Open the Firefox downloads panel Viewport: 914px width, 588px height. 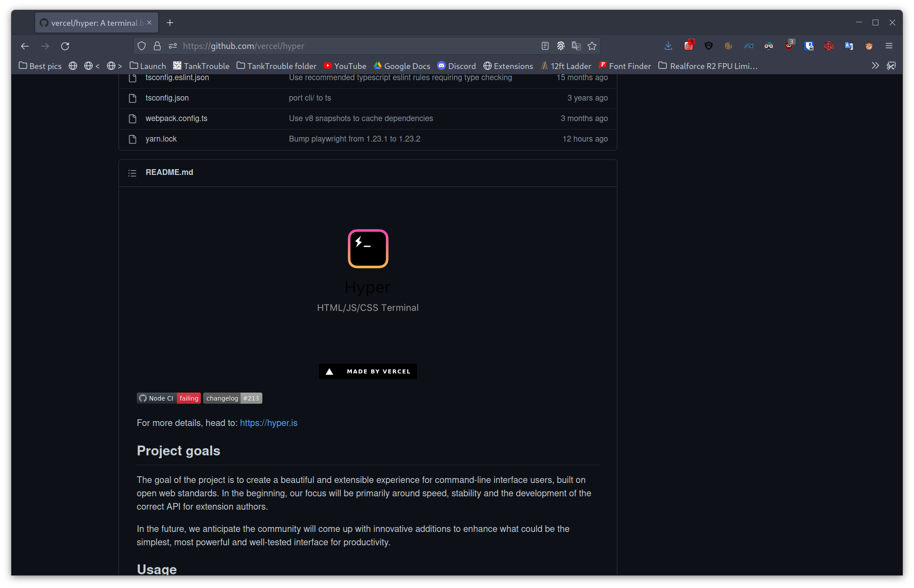point(668,46)
